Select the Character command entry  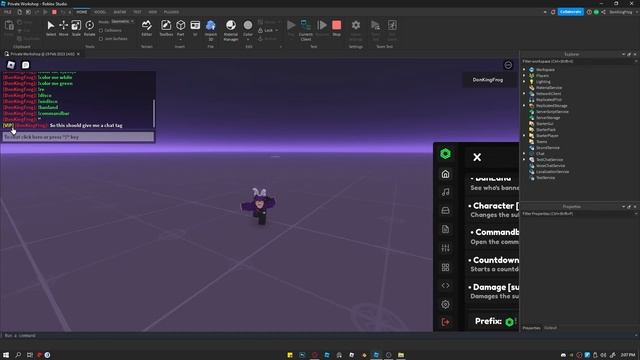(493, 209)
